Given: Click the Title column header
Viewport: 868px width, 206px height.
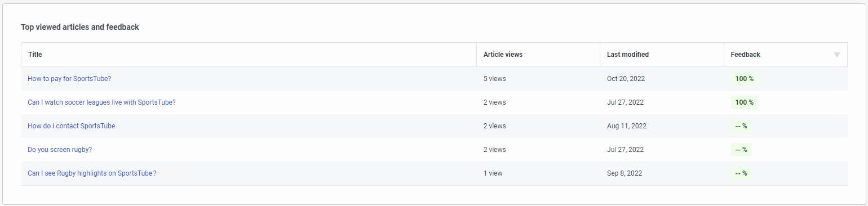Looking at the screenshot, I should (35, 55).
